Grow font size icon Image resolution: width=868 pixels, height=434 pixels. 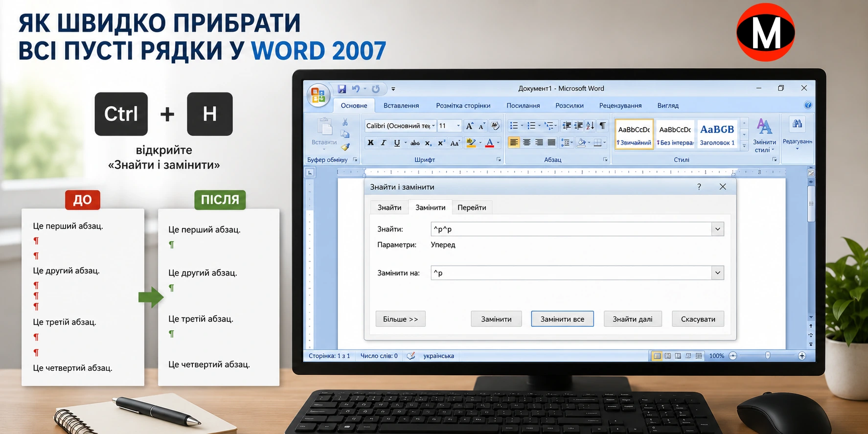469,126
